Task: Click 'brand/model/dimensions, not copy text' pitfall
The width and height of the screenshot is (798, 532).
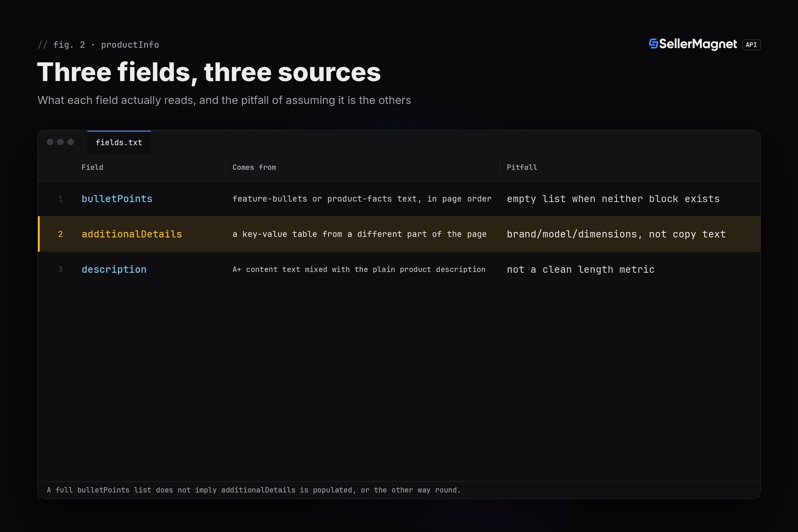Action: (616, 234)
